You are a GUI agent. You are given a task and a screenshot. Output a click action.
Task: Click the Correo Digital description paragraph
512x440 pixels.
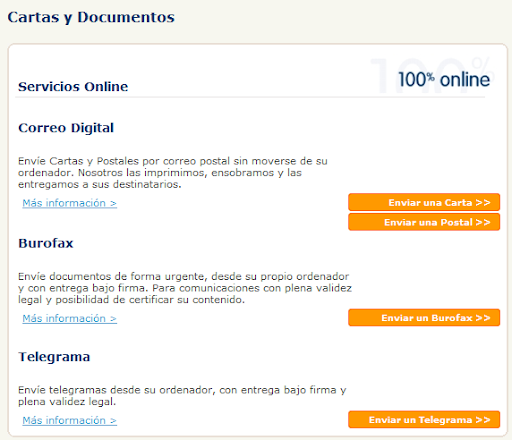pyautogui.click(x=173, y=173)
